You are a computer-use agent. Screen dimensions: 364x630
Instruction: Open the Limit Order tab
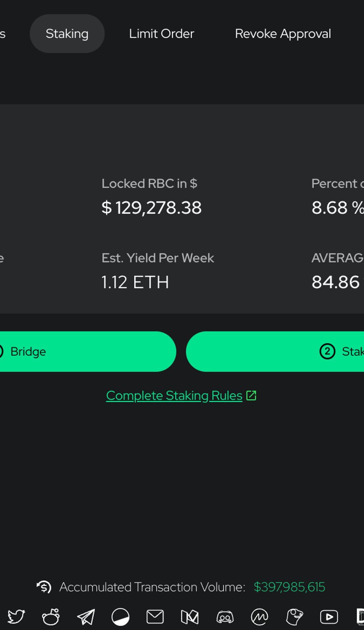[x=162, y=33]
